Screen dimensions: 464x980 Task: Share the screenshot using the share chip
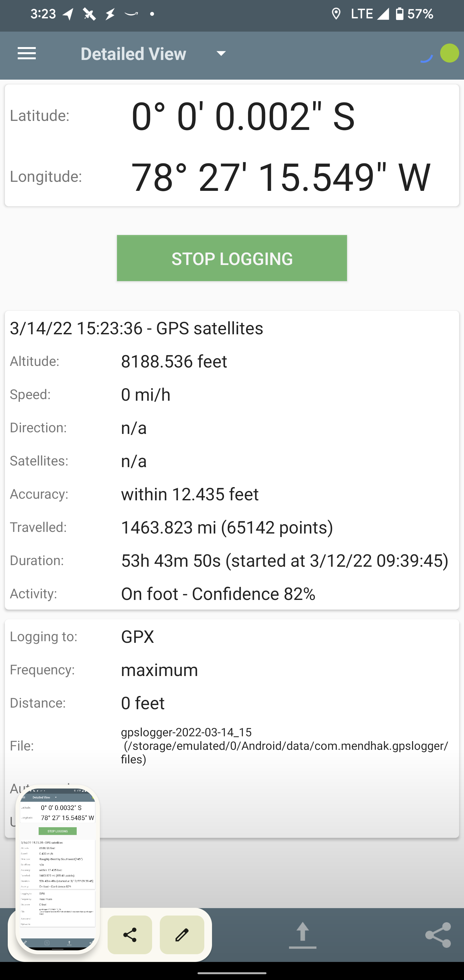[x=130, y=935]
